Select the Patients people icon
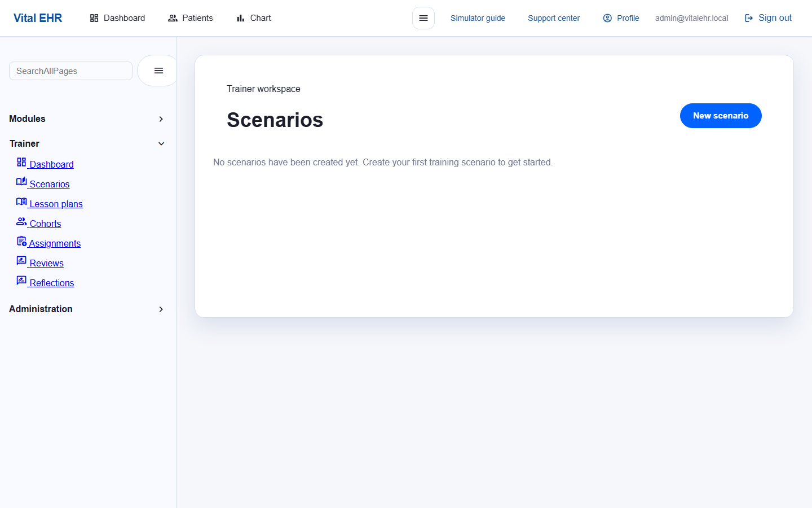 (172, 17)
